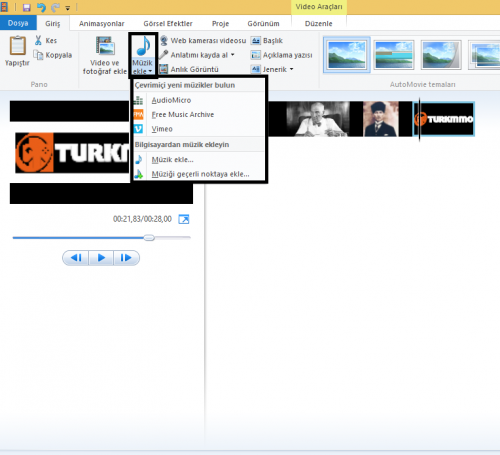The image size is (500, 455).
Task: Expand the Jenerik dropdown arrow
Action: pyautogui.click(x=291, y=69)
